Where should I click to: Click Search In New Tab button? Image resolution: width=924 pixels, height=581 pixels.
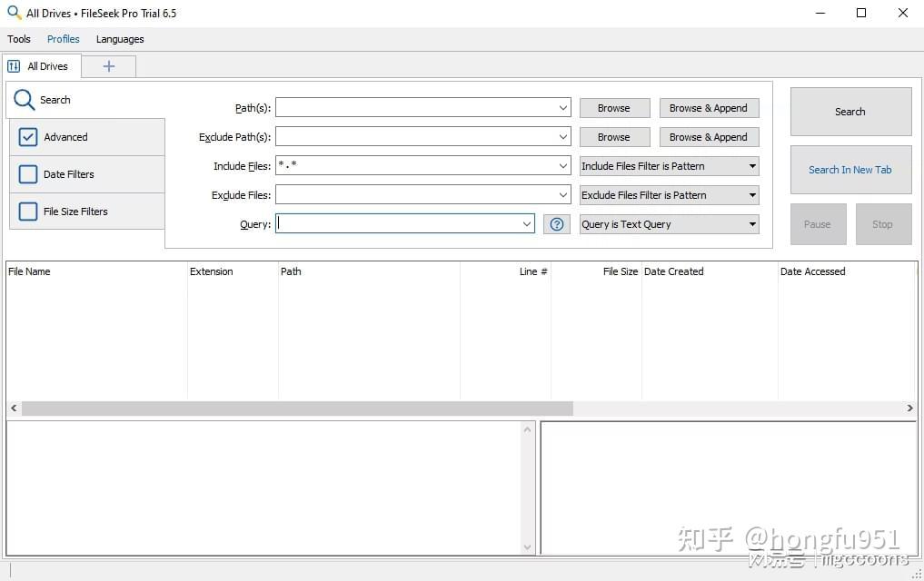(x=850, y=170)
